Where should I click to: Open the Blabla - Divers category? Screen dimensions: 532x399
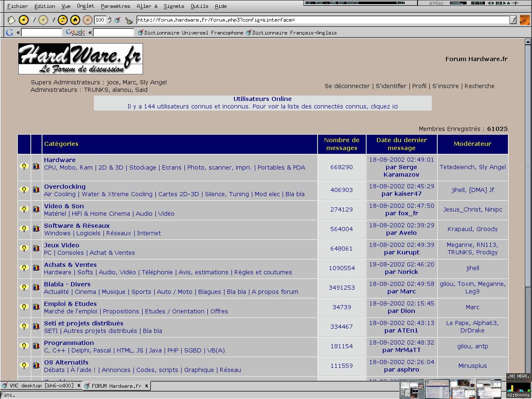pyautogui.click(x=67, y=284)
